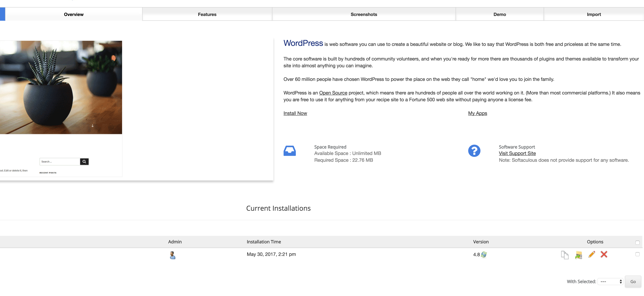Click the Space Required inbox icon
Screen dimensions: 644x296
[x=290, y=151]
